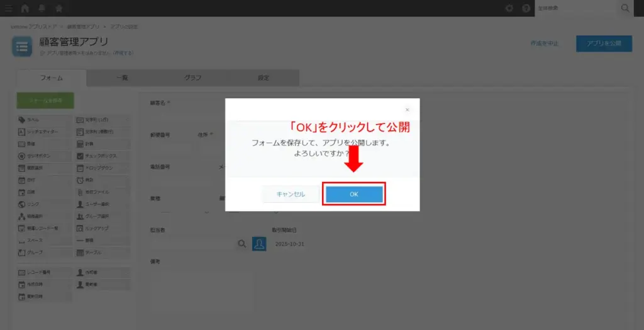Select the 文字列 (複数行) field in the palette
Viewport: 644px width, 330px height.
point(104,132)
